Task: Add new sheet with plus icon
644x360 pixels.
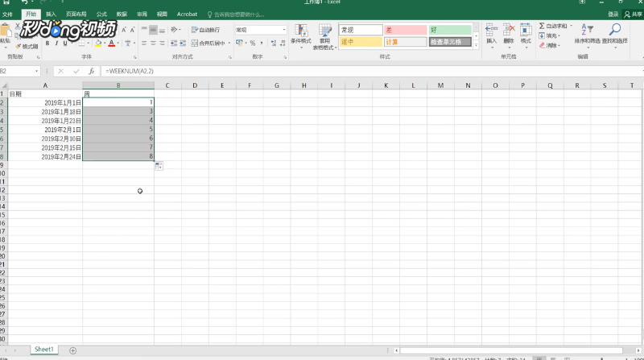Action: coord(72,350)
